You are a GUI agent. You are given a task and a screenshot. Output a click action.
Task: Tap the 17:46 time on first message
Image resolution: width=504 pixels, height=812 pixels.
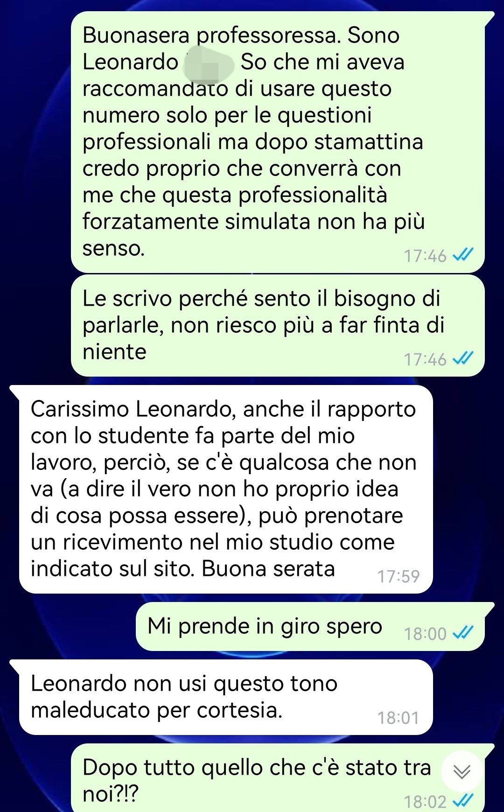tap(425, 256)
